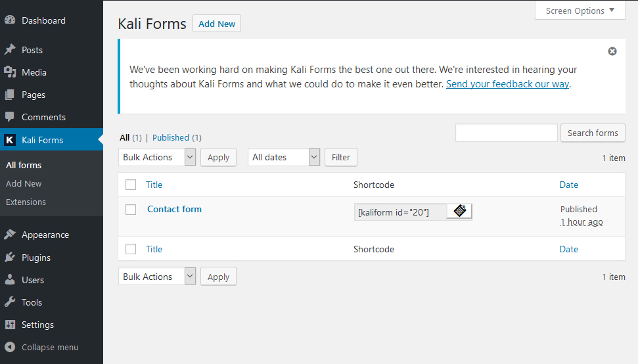Click the Plugins plug icon
The image size is (638, 364).
(x=10, y=258)
